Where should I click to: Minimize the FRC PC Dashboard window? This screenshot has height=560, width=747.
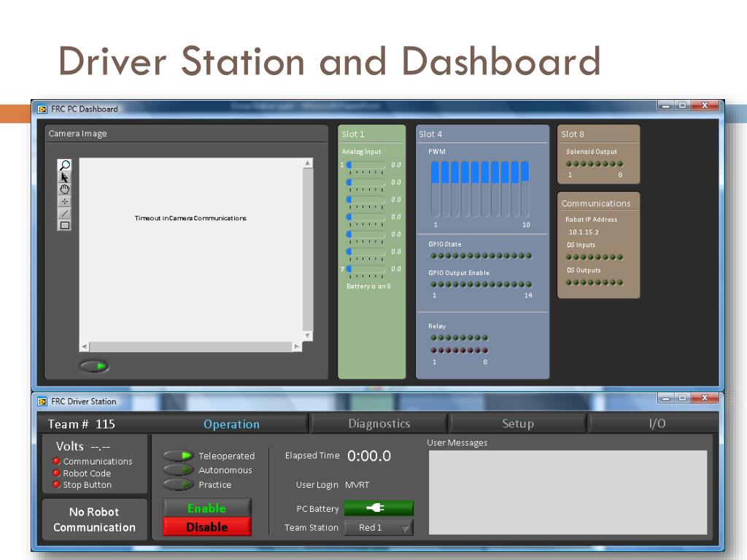(665, 106)
